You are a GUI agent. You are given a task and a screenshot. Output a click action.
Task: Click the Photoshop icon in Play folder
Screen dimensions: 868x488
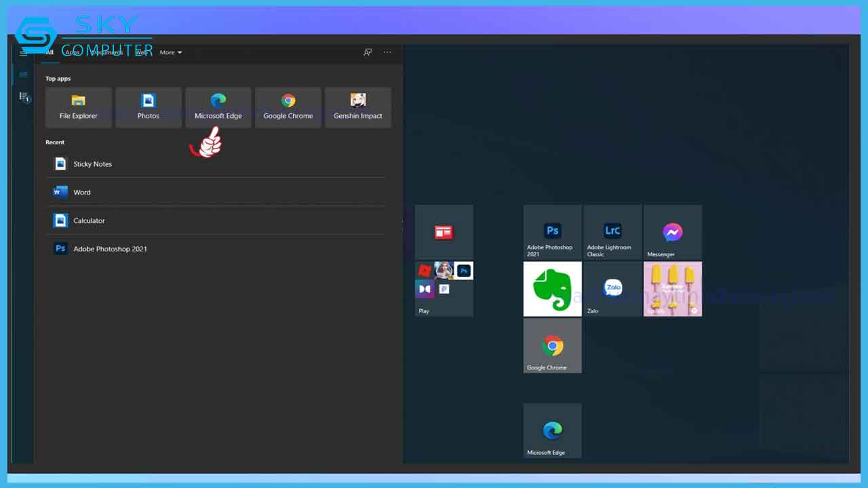tap(464, 270)
